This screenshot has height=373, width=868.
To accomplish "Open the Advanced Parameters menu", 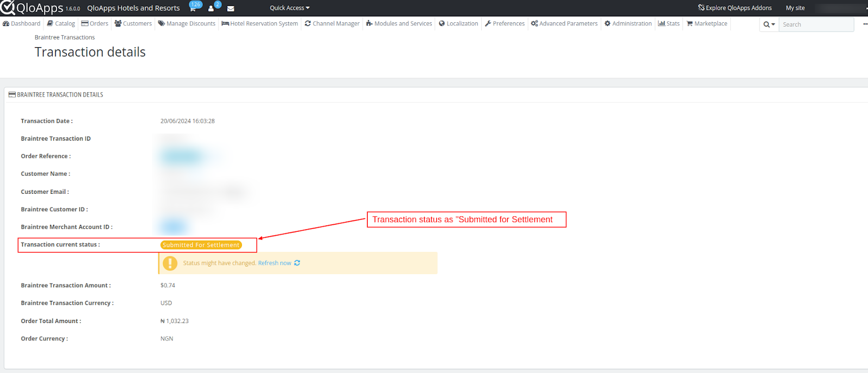I will coord(565,24).
